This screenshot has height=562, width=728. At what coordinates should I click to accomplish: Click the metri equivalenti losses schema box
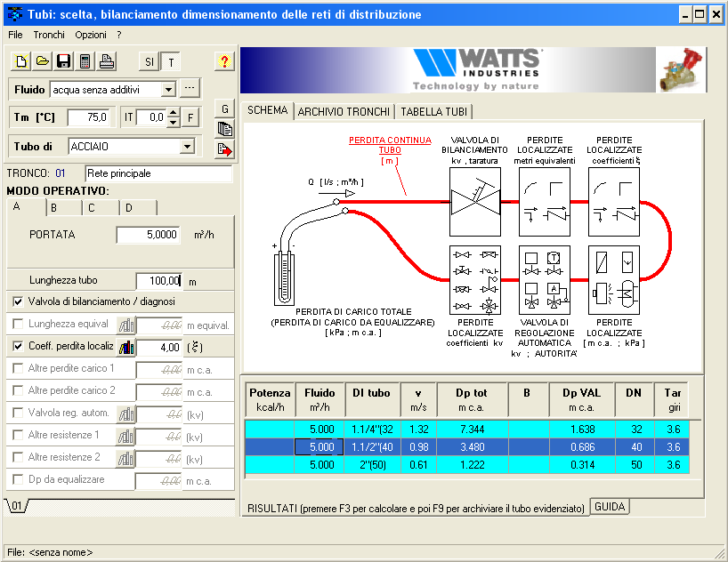click(x=544, y=202)
